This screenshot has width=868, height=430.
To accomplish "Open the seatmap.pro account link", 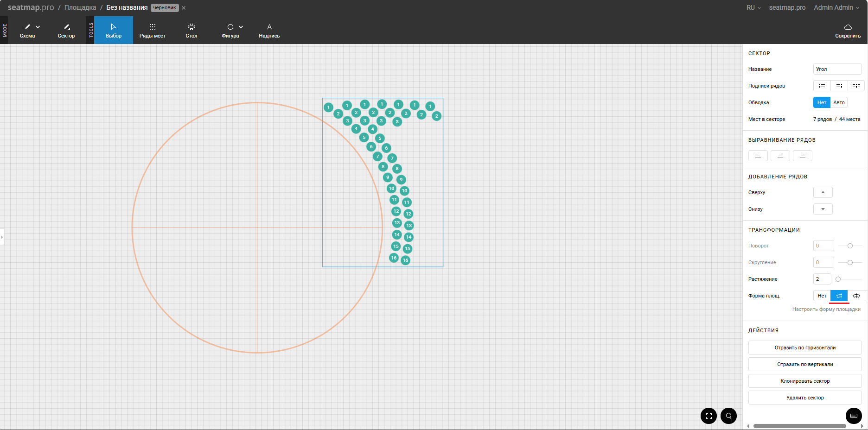I will (787, 7).
